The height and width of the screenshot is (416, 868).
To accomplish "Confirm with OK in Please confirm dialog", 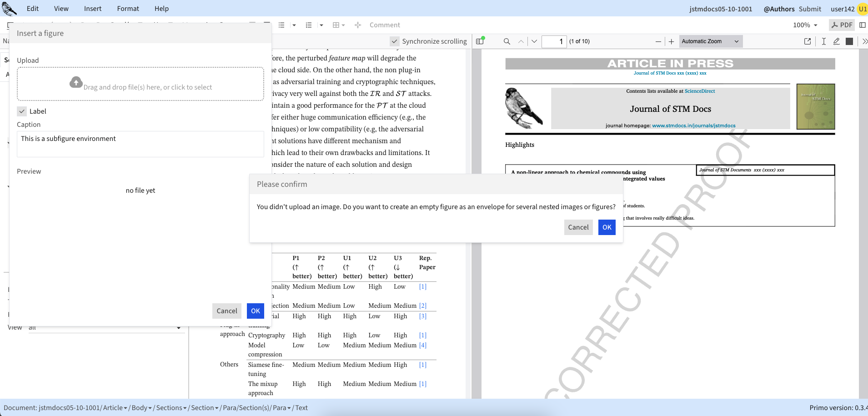I will 607,227.
